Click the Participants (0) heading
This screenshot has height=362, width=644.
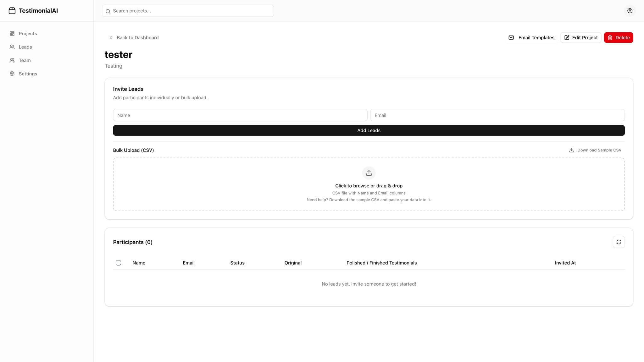pyautogui.click(x=133, y=242)
